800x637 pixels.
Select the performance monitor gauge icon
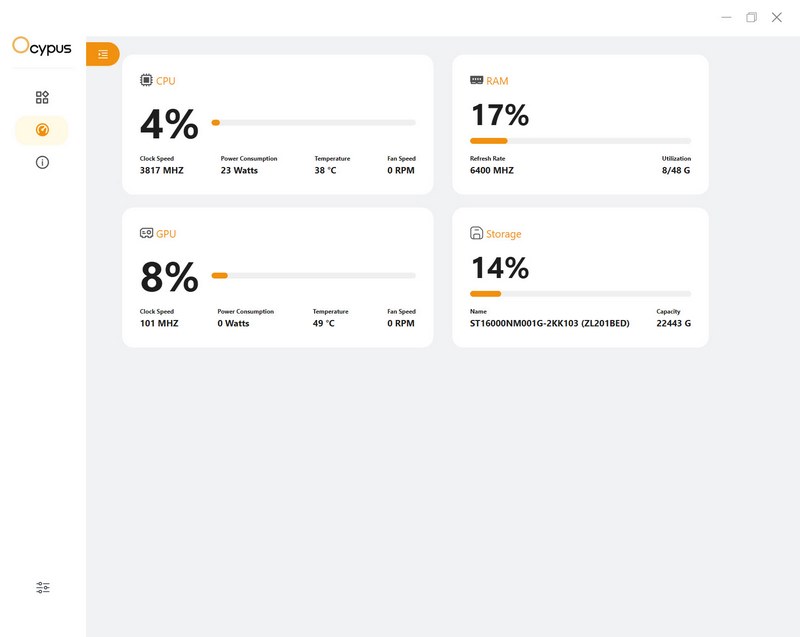point(42,130)
